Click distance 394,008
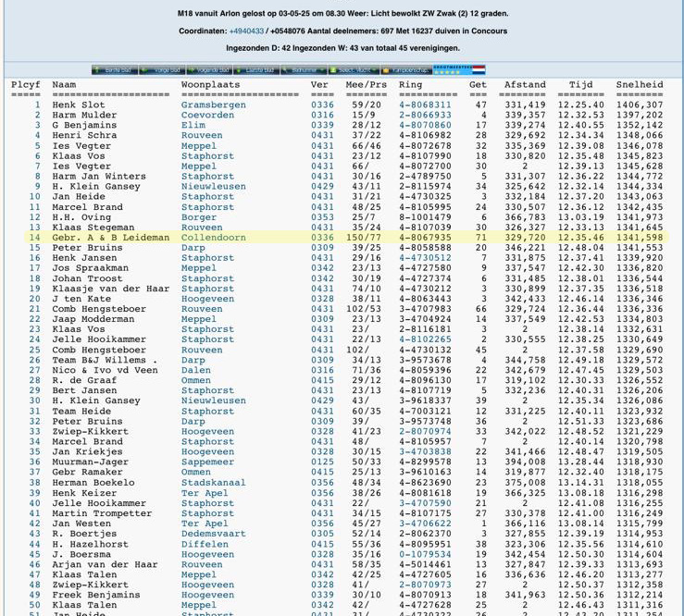This screenshot has height=616, width=684. [525, 462]
